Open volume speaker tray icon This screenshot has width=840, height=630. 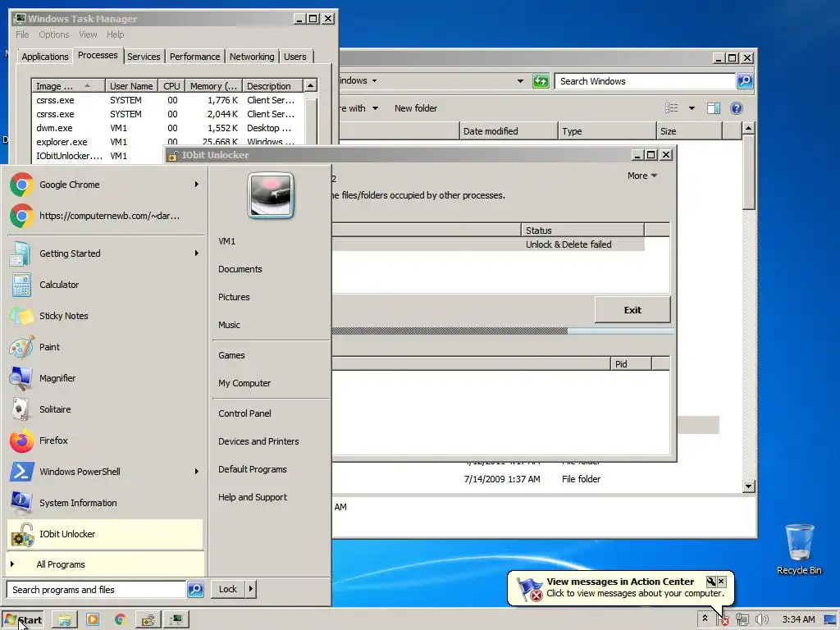[761, 620]
